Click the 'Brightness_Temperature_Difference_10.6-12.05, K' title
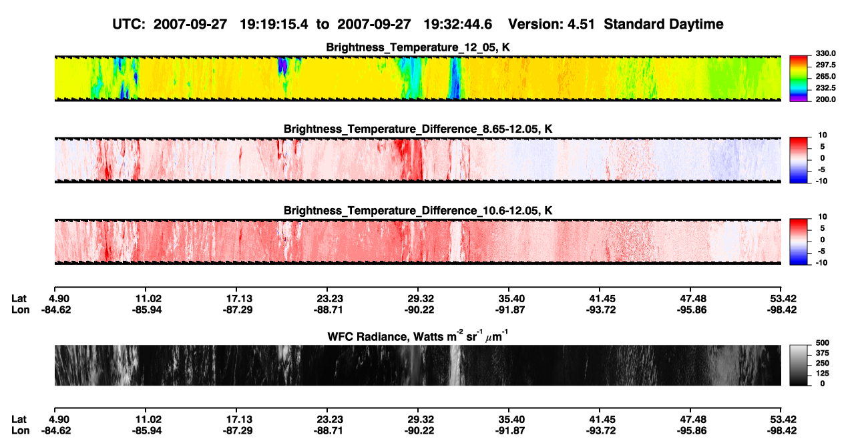The image size is (868, 445). pyautogui.click(x=418, y=210)
